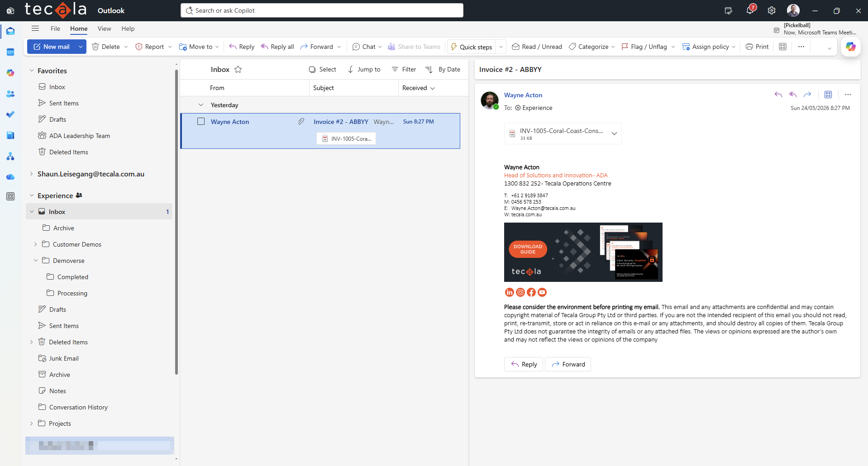The width and height of the screenshot is (868, 466).
Task: Toggle Flag / Unflag on the message
Action: [644, 47]
